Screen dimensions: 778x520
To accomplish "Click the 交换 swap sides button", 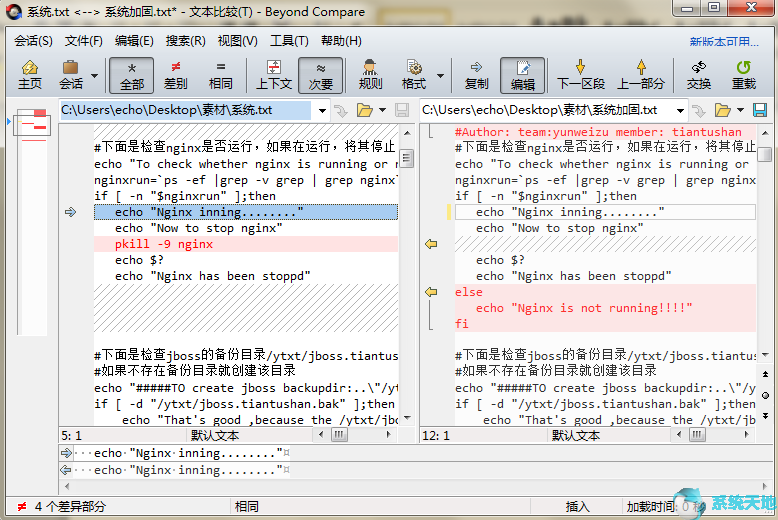I will (x=699, y=75).
